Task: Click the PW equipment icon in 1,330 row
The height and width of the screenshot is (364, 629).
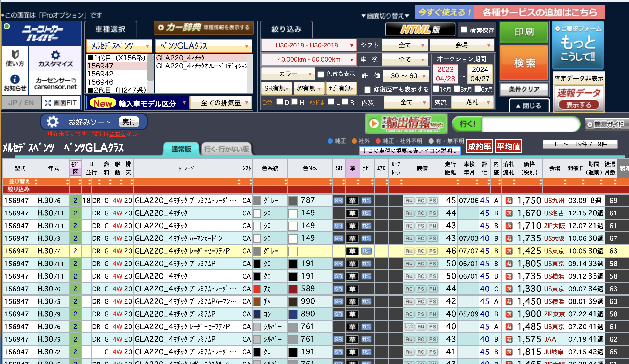Action: coord(433,289)
